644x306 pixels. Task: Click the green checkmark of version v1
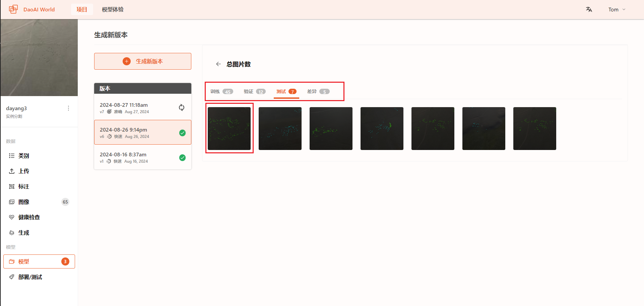[182, 158]
